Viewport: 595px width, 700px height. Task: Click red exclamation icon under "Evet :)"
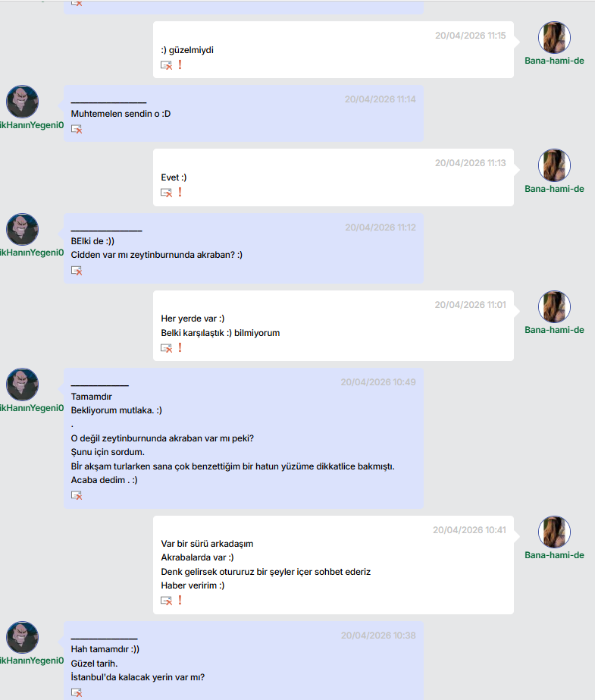[x=180, y=192]
